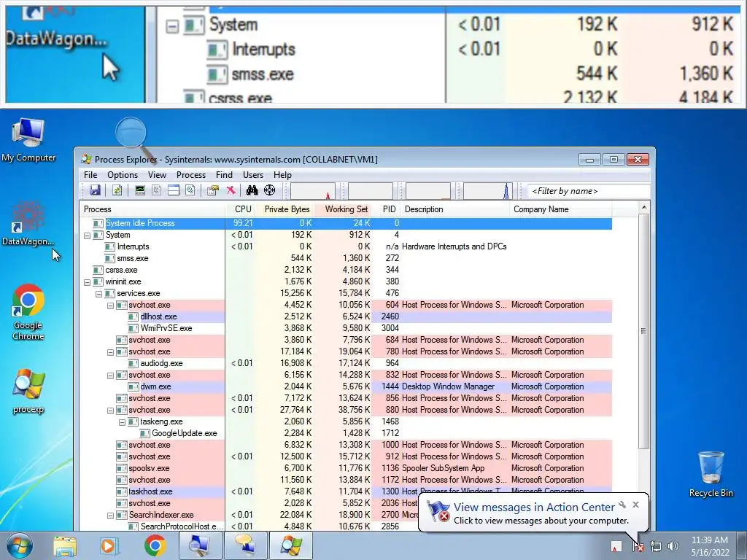
Task: Open the Help menu
Action: [x=282, y=175]
